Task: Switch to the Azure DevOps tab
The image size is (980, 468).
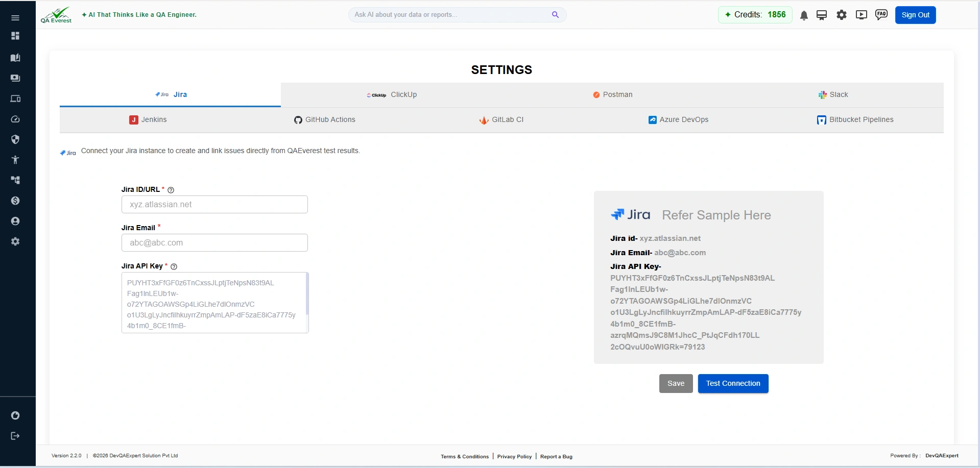Action: click(x=678, y=120)
